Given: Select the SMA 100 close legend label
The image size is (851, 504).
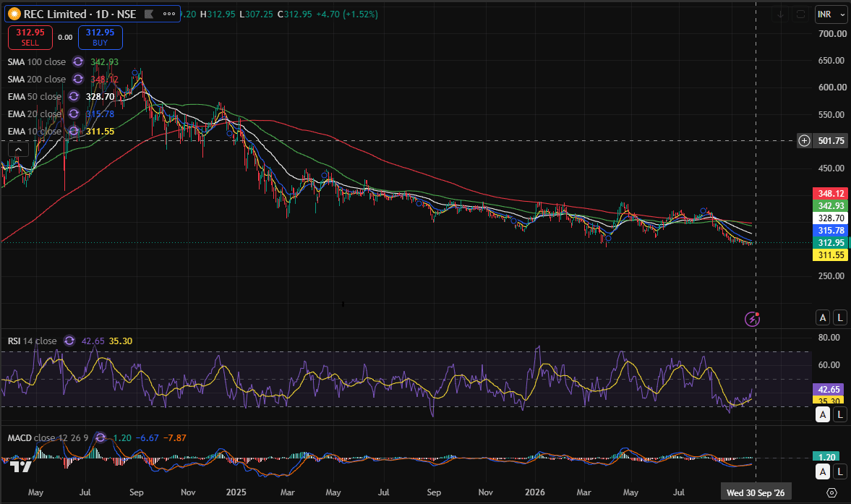Looking at the screenshot, I should [x=36, y=62].
